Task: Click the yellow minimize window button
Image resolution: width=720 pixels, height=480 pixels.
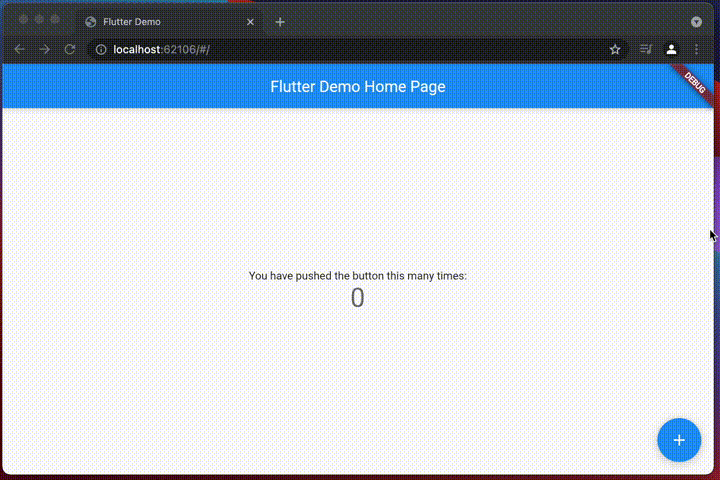Action: 39,19
